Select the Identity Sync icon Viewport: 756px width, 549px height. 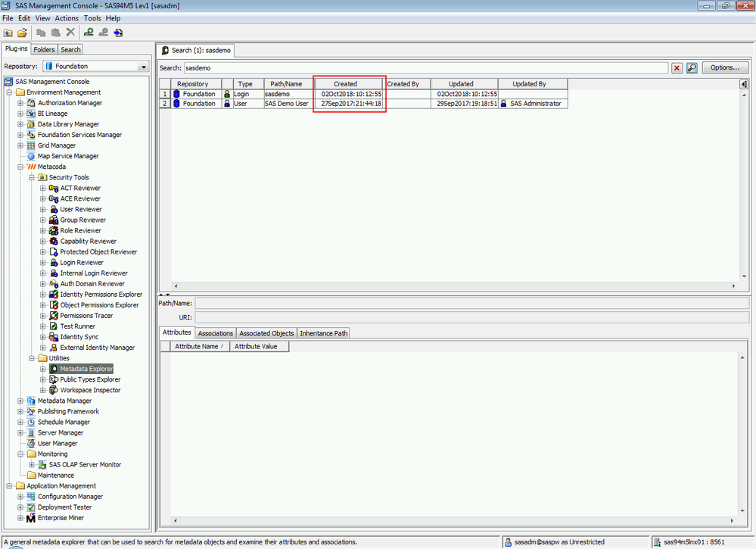54,337
